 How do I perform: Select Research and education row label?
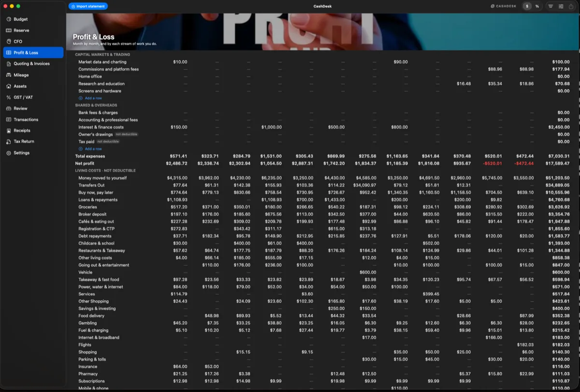coord(101,84)
